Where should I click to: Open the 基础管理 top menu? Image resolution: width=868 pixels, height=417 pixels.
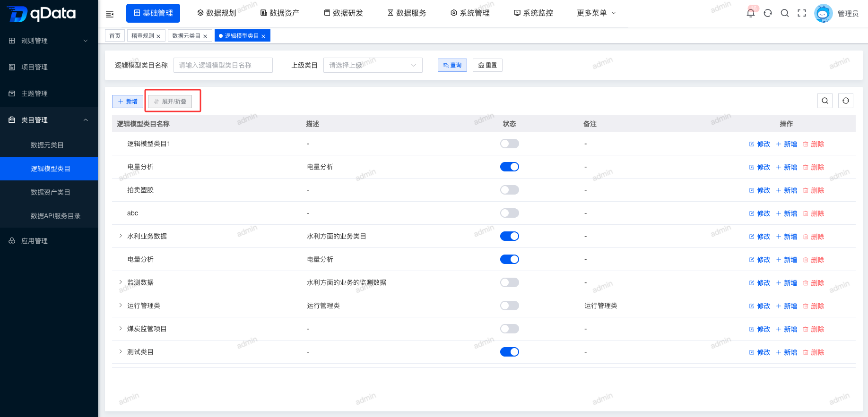[153, 13]
